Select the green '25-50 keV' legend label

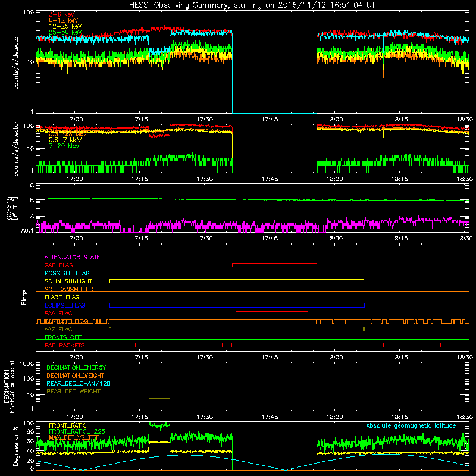(x=65, y=32)
